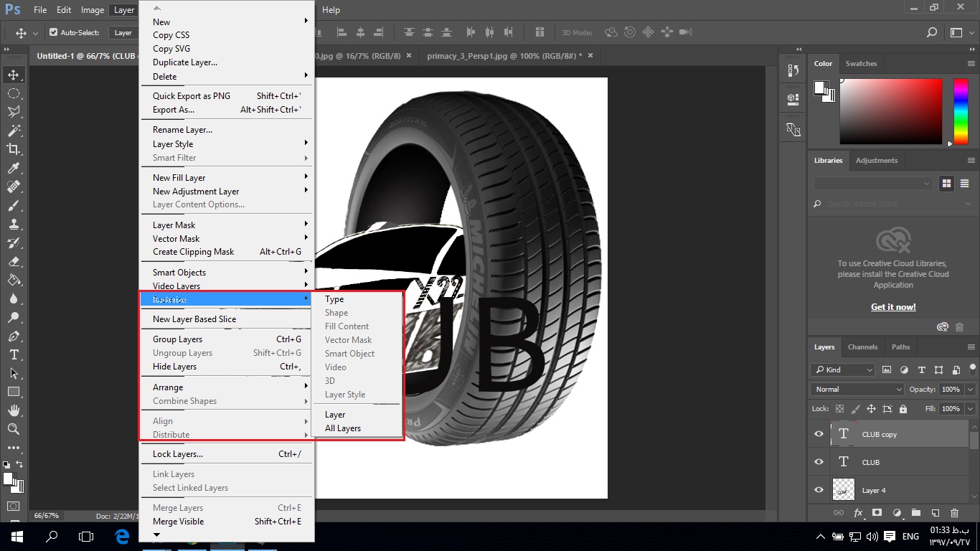Select the Dodge tool
Screen dimensions: 980x551
coord(13,317)
